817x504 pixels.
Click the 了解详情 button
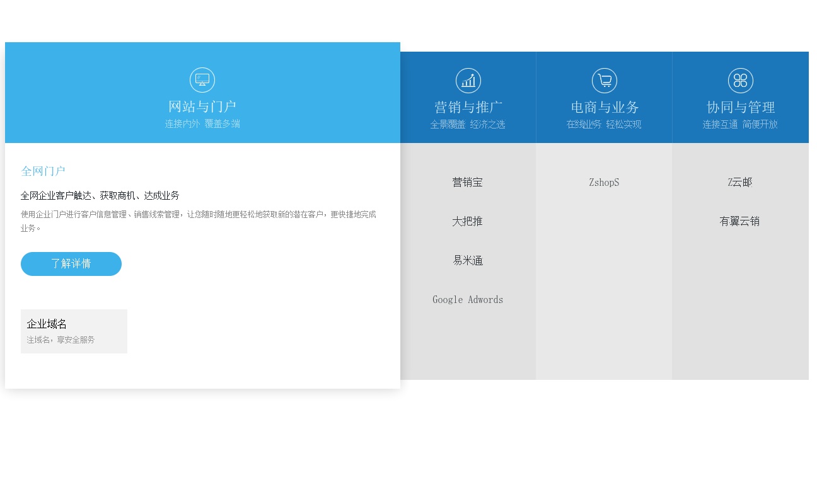71,264
